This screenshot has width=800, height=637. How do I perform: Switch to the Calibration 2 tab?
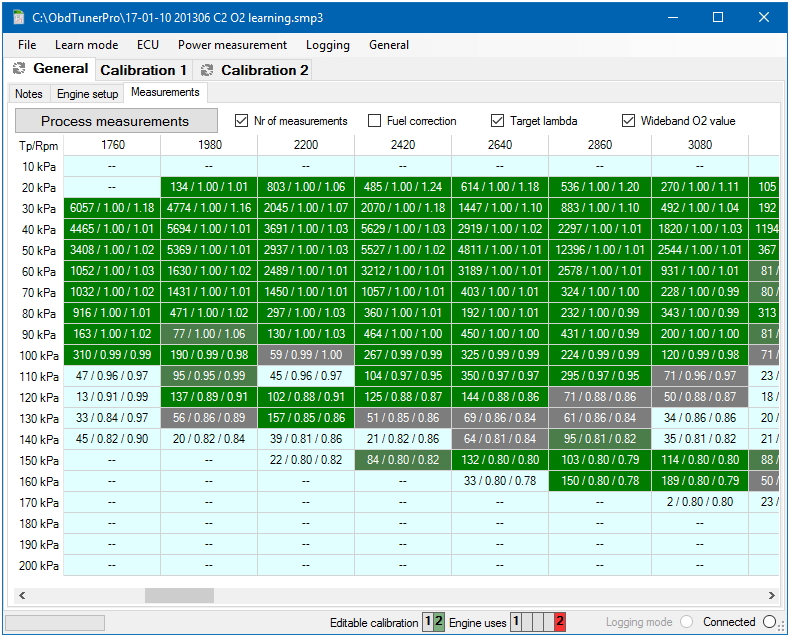click(254, 70)
